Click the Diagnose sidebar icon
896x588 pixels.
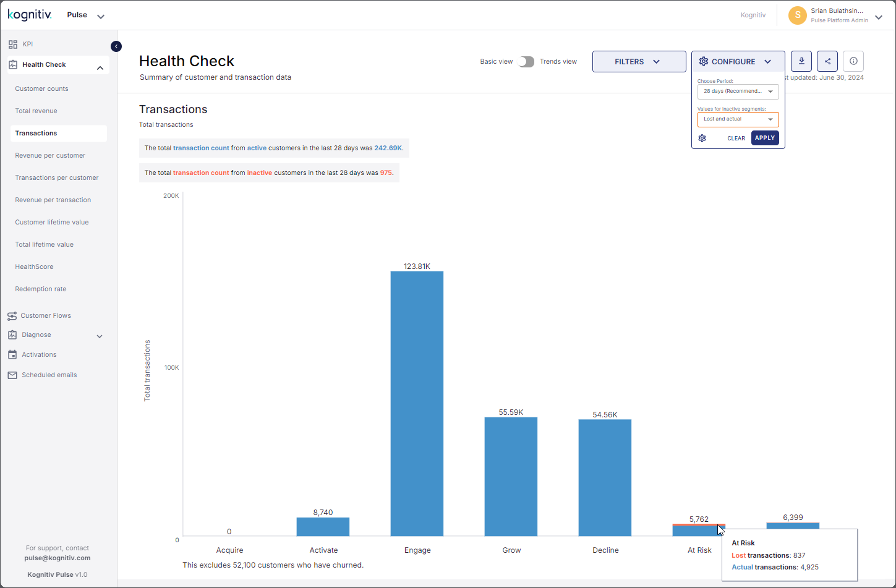[x=12, y=335]
